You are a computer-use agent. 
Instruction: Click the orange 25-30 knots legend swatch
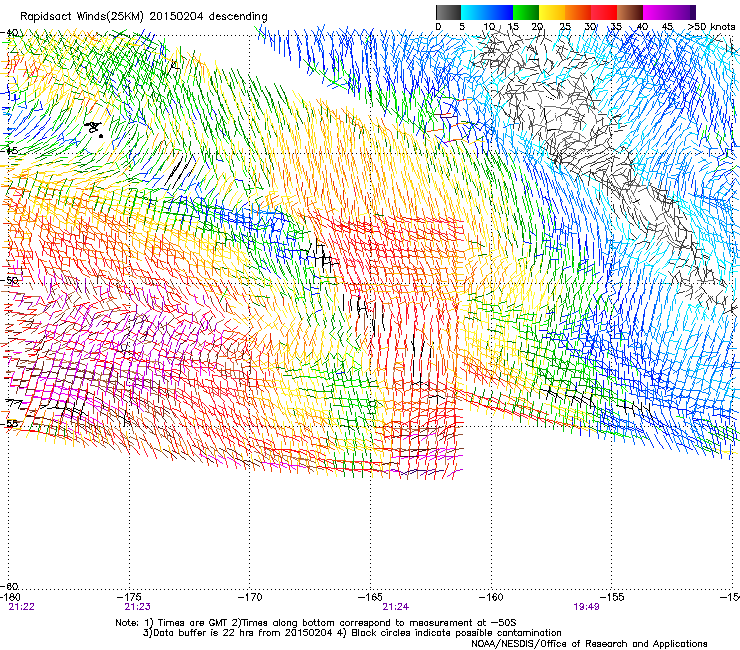[x=578, y=12]
